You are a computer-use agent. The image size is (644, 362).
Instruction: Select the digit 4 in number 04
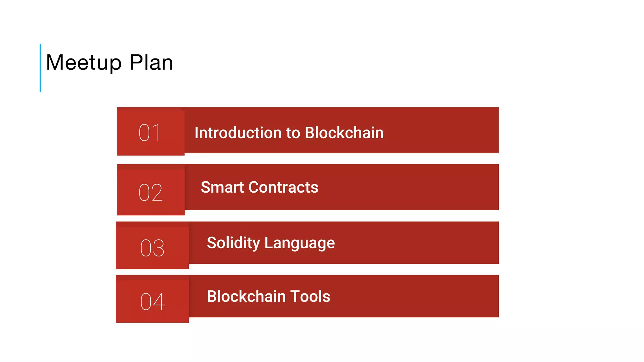pos(159,302)
